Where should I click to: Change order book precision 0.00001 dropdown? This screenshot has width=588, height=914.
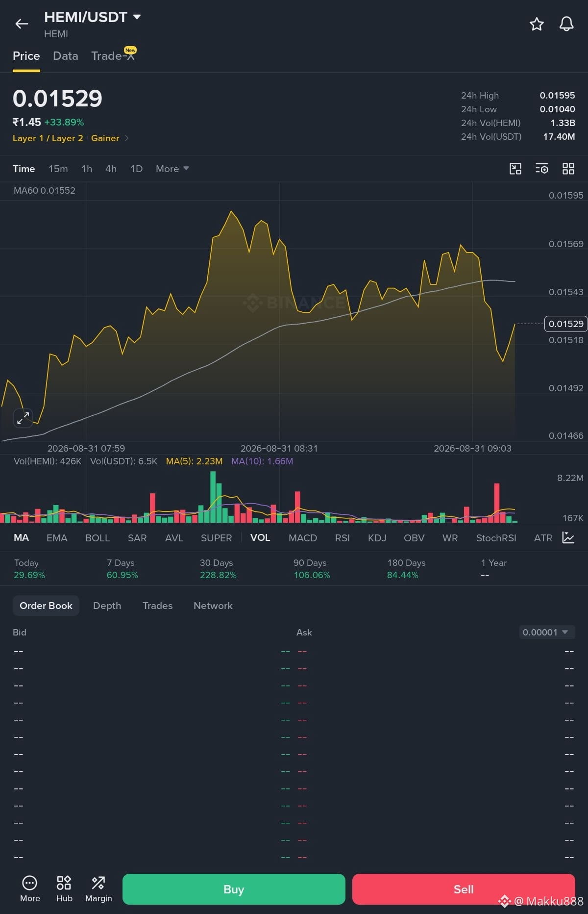pos(547,632)
